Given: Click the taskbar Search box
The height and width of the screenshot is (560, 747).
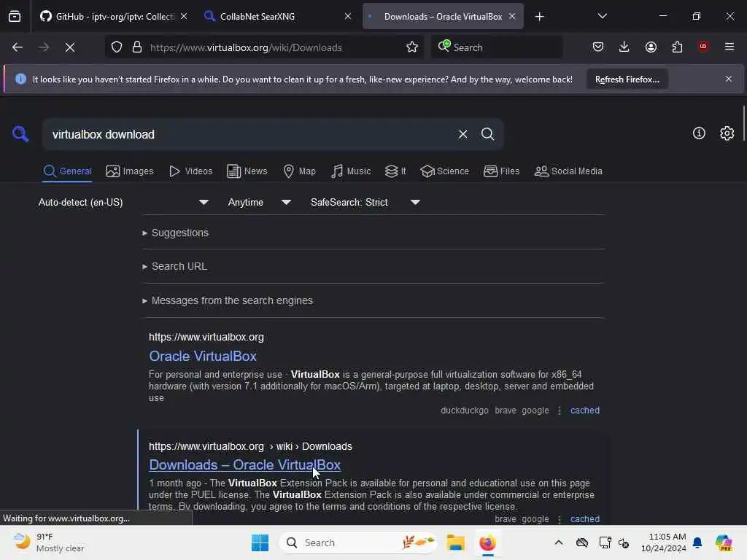Looking at the screenshot, I should pyautogui.click(x=358, y=542).
